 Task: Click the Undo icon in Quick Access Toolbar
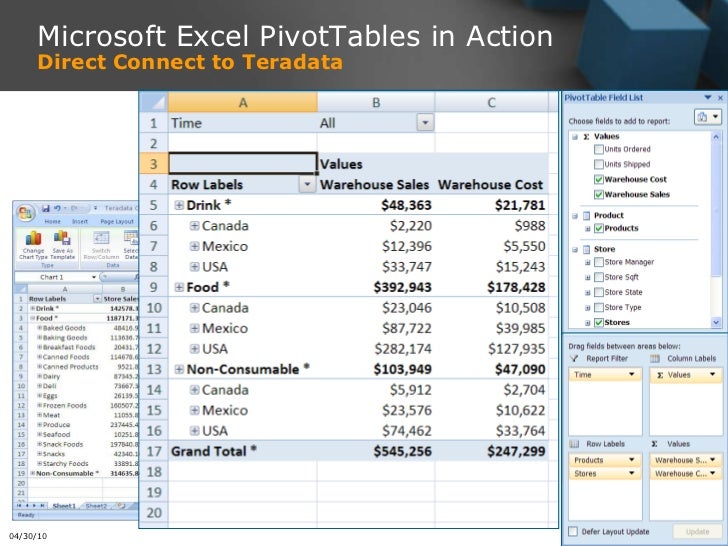(57, 208)
